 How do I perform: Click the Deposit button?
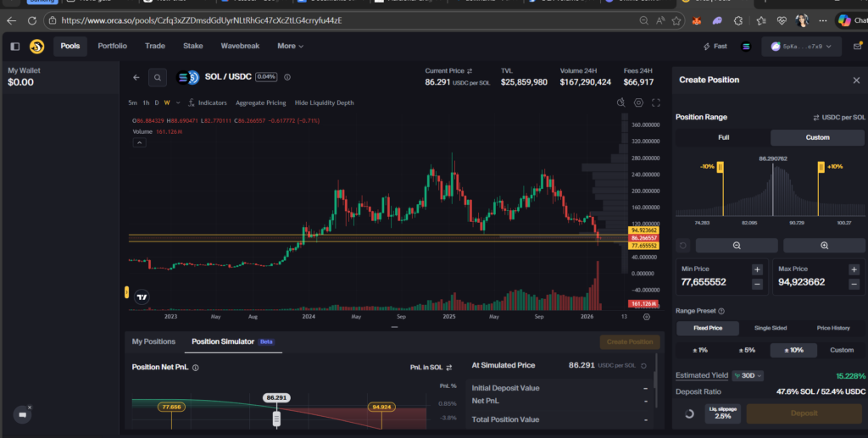pyautogui.click(x=804, y=413)
